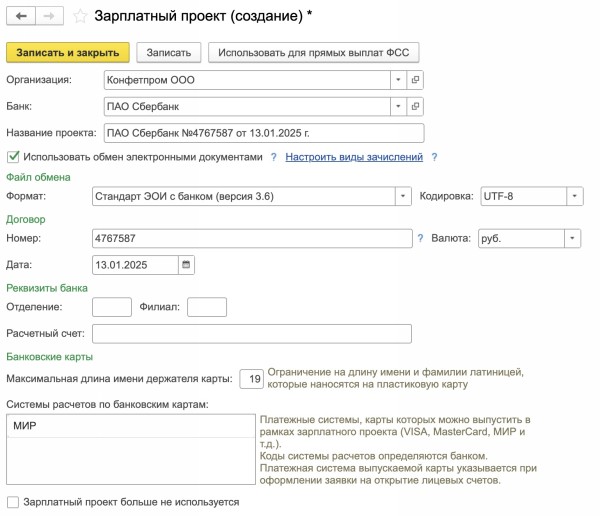Open the Кодировка UTF-8 dropdown

click(x=574, y=196)
